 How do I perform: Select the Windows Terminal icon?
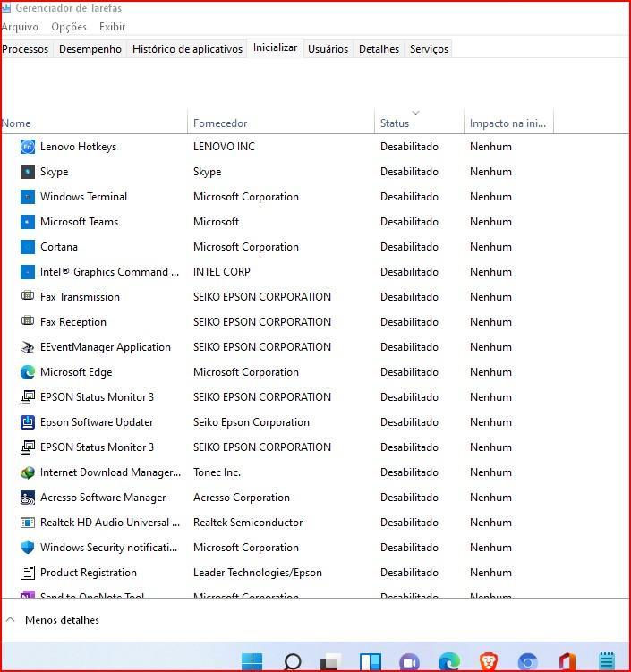point(28,197)
